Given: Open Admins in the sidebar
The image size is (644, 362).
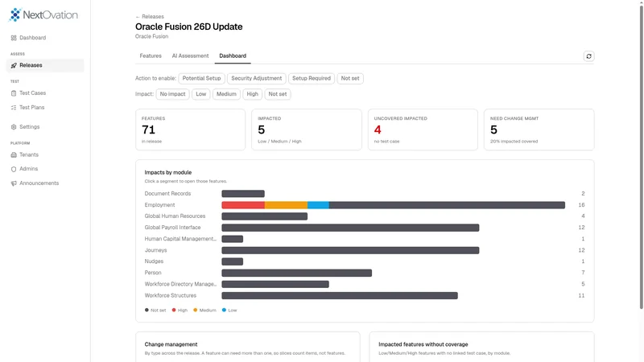Looking at the screenshot, I should point(45,169).
